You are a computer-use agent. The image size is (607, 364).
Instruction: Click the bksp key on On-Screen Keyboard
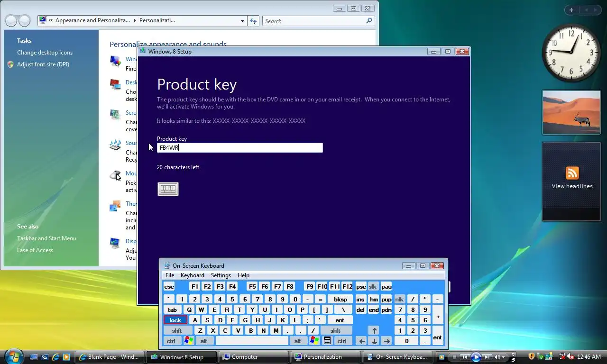340,299
